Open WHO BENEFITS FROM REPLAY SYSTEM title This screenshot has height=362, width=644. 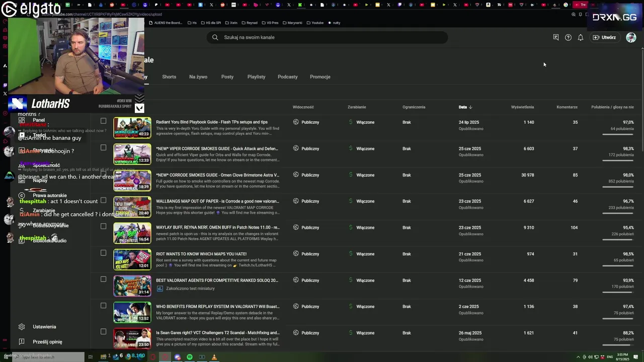(217, 306)
